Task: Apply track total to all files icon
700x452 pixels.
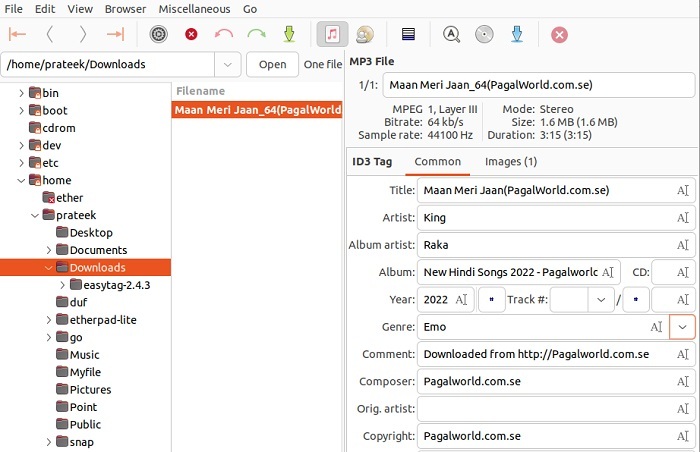Action: [683, 300]
